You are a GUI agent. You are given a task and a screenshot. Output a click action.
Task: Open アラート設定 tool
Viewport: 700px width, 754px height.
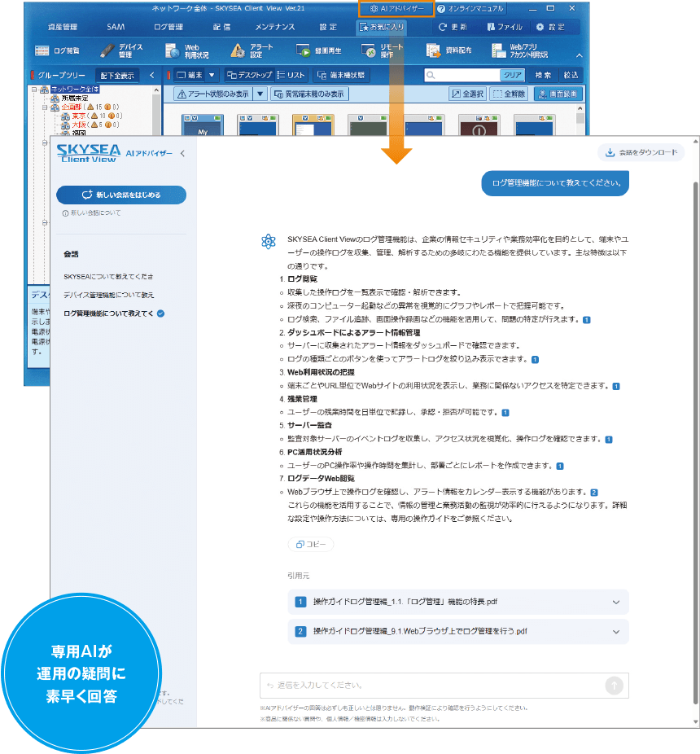[x=252, y=50]
